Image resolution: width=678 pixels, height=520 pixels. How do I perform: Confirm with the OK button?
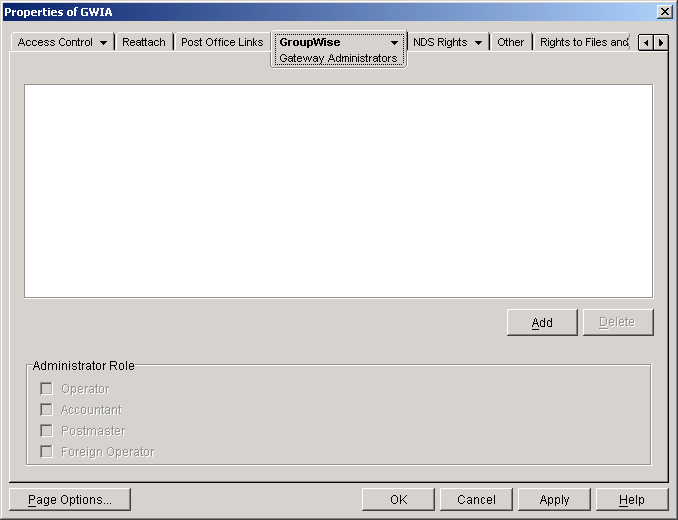pyautogui.click(x=398, y=500)
